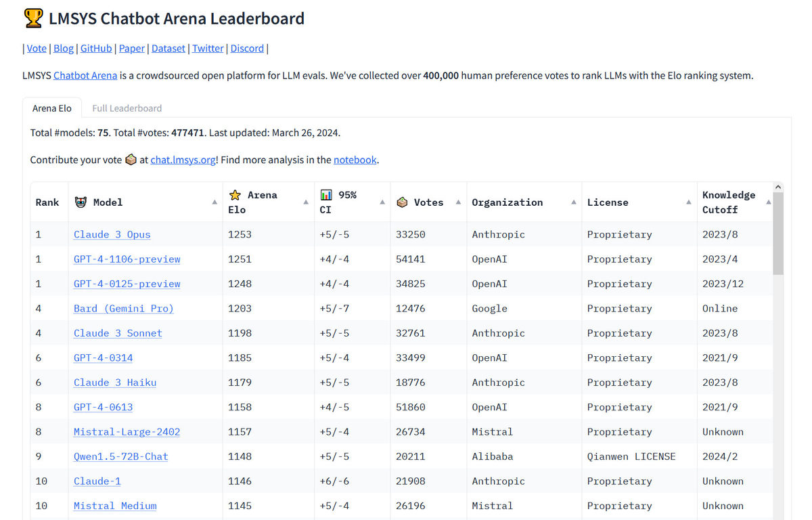Click the rank 9 cell
The image size is (812, 520).
tap(49, 456)
